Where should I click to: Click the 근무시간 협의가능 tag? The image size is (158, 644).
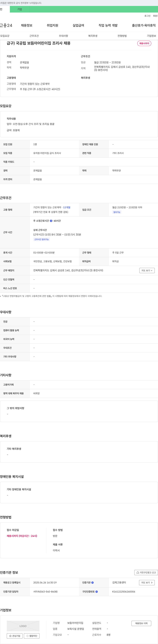[x=41, y=239]
